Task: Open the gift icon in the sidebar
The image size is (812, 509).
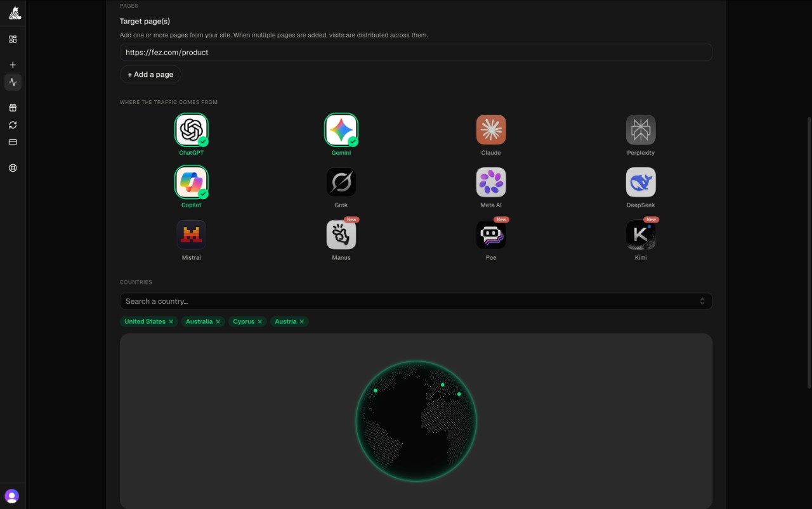Action: 13,108
